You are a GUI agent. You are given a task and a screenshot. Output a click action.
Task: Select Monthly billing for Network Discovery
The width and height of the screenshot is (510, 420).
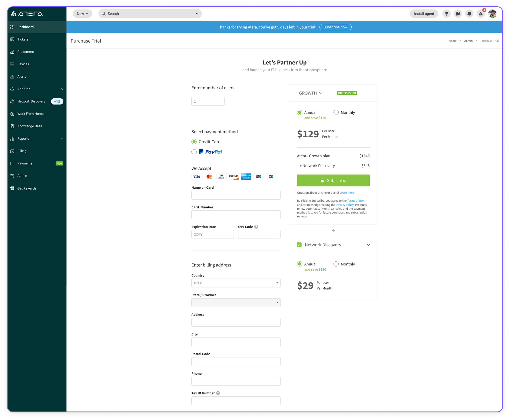tap(336, 264)
